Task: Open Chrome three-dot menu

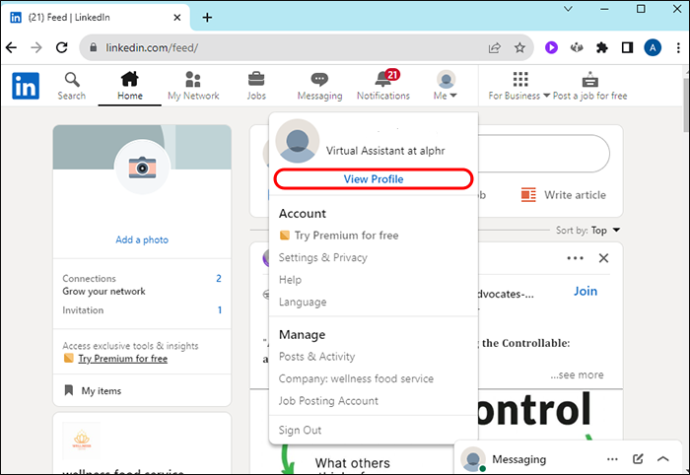Action: tap(678, 48)
